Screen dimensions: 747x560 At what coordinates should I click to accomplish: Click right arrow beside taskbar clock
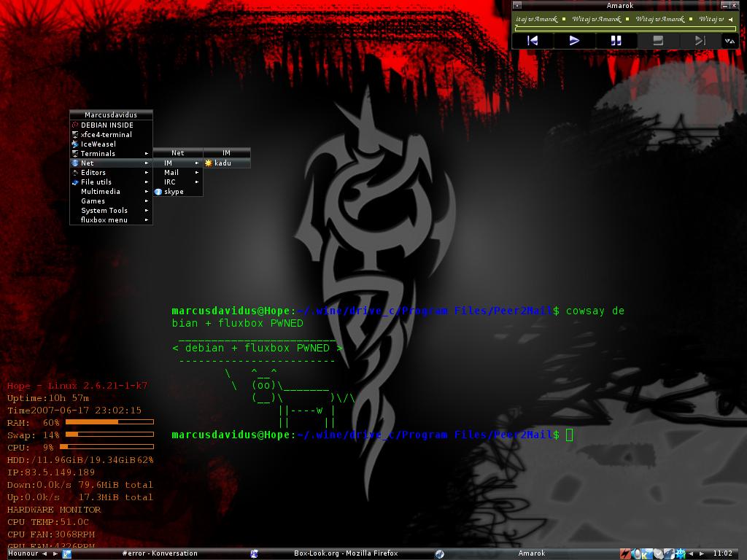tap(702, 554)
